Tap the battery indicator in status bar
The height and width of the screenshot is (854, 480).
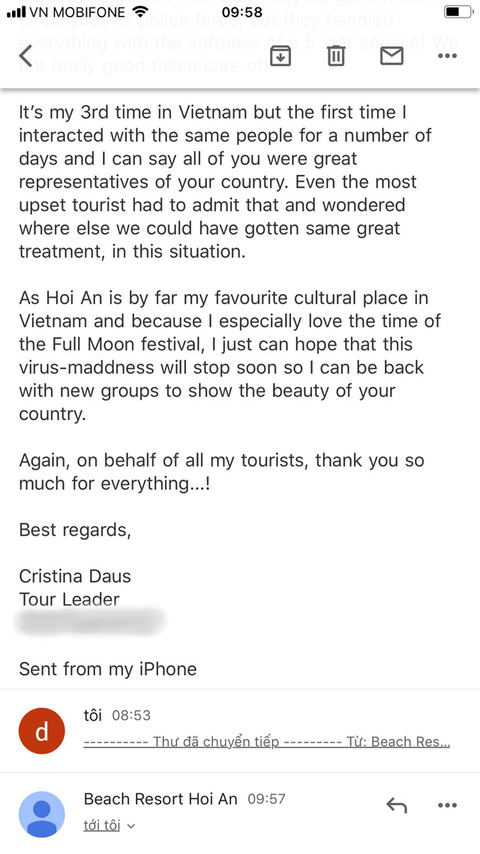(x=459, y=11)
